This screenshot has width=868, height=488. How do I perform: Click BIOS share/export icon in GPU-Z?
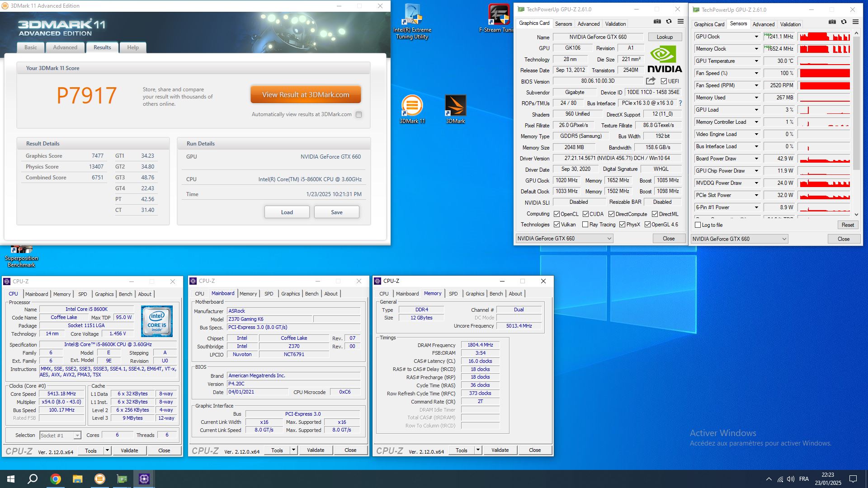pyautogui.click(x=651, y=81)
